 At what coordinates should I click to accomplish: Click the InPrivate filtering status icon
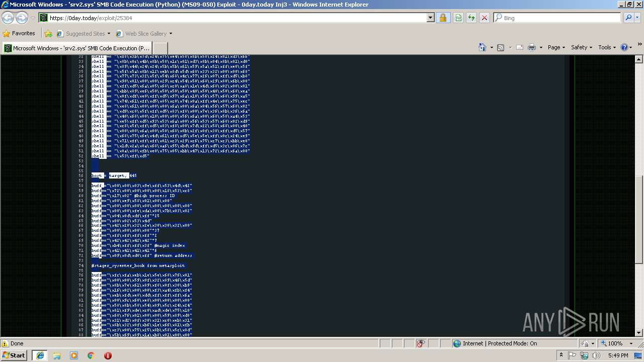tap(421, 343)
